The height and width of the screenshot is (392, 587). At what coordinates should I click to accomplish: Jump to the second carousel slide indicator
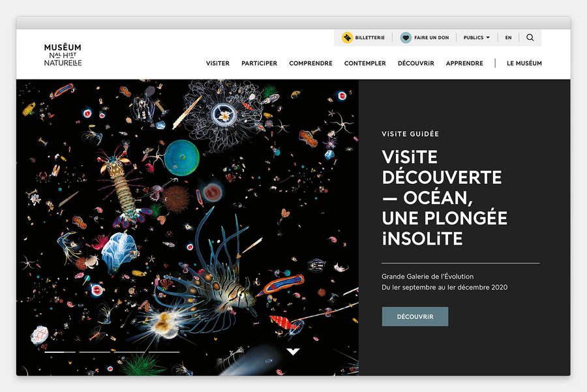click(x=95, y=352)
